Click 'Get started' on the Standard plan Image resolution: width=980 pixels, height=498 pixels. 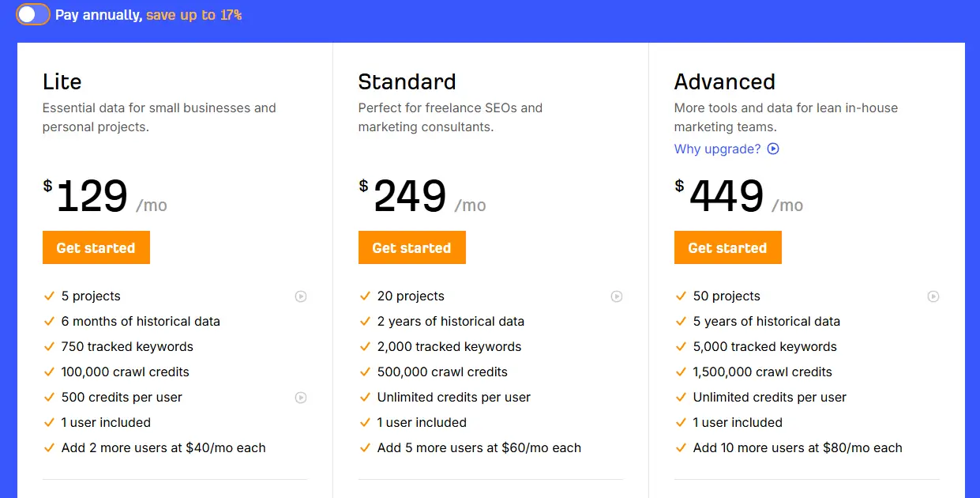(411, 247)
